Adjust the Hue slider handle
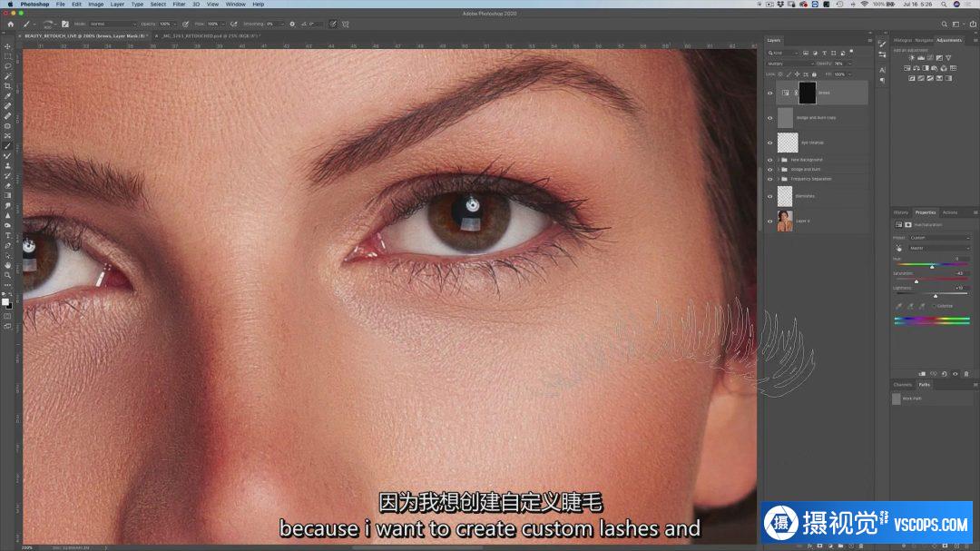Viewport: 980px width, 551px height. tap(932, 267)
